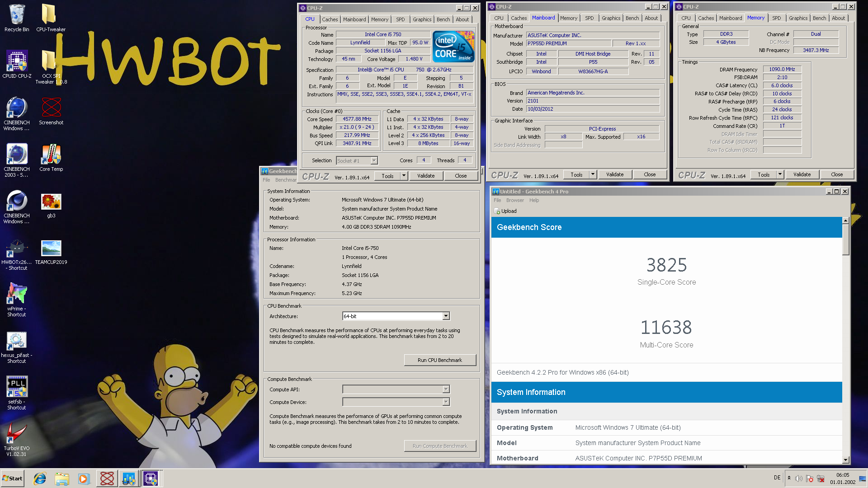
Task: Click Close in Mainboard CPU-Z window
Action: coord(650,174)
